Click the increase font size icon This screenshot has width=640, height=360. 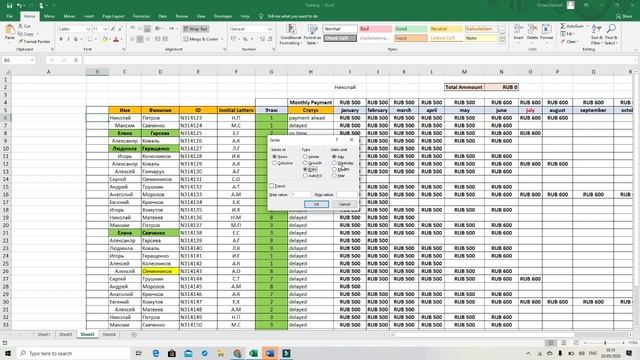[113, 29]
